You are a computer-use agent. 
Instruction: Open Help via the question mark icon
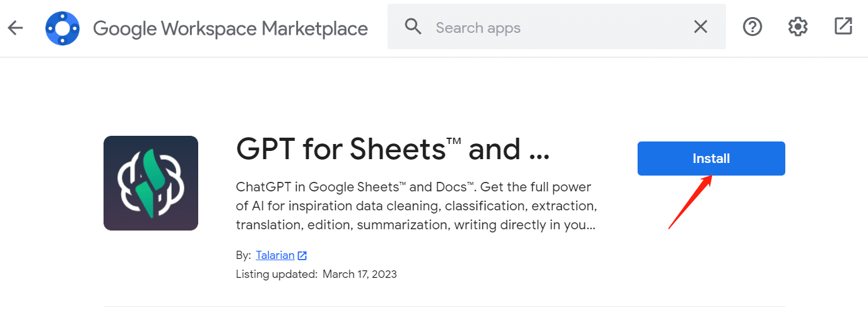click(x=752, y=27)
